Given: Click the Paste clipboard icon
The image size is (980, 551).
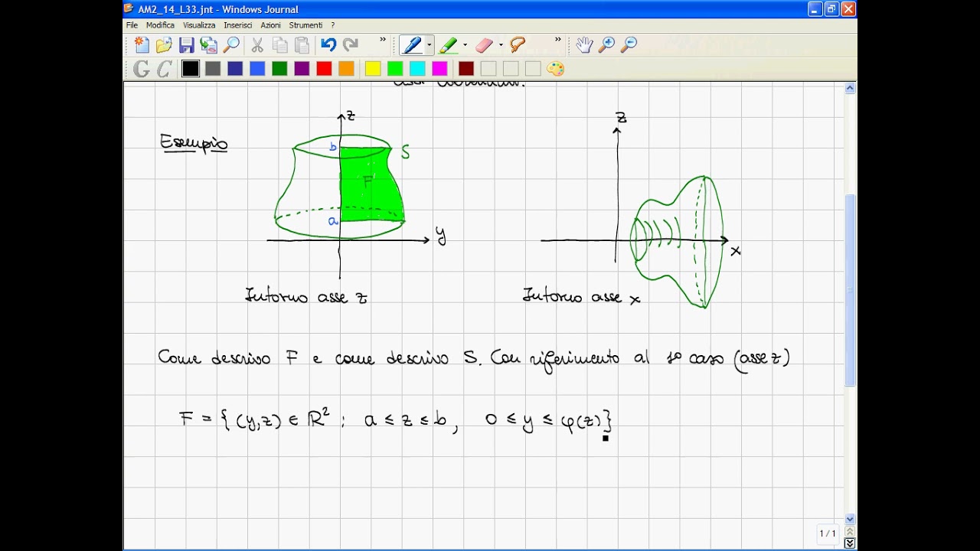Looking at the screenshot, I should [x=302, y=45].
